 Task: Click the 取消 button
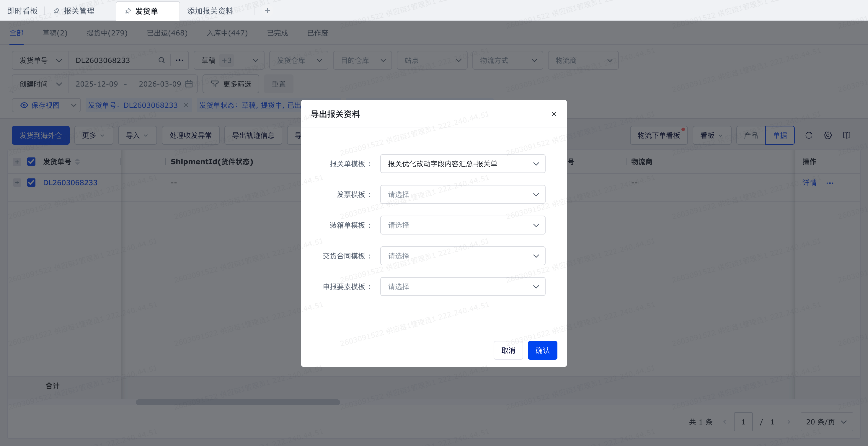pyautogui.click(x=508, y=350)
